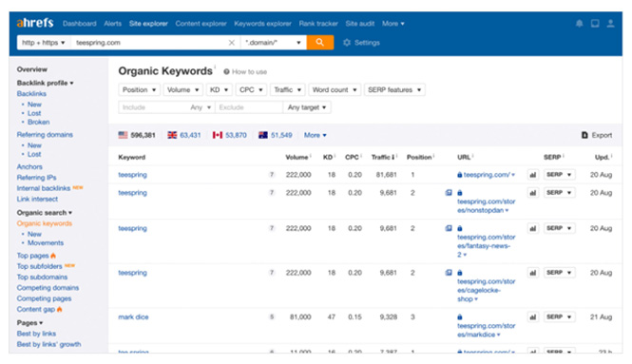
Task: Sort by the Volume column header
Action: tap(297, 157)
